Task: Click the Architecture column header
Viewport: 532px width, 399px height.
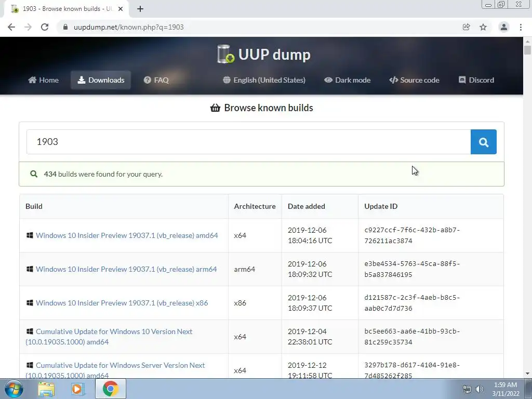Action: pos(255,206)
